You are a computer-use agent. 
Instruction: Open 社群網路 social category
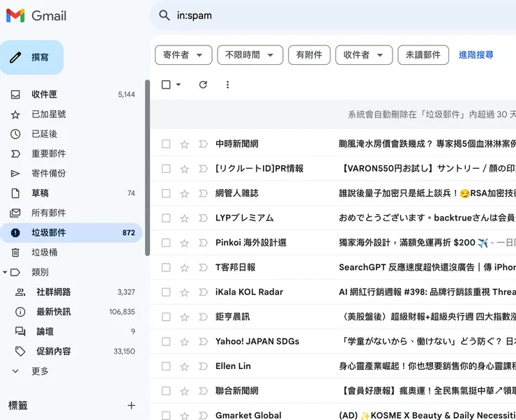click(x=71, y=292)
